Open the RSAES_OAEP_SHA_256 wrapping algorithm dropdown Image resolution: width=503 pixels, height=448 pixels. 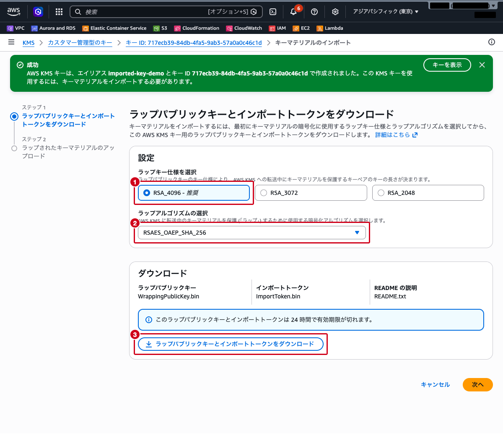(x=251, y=233)
